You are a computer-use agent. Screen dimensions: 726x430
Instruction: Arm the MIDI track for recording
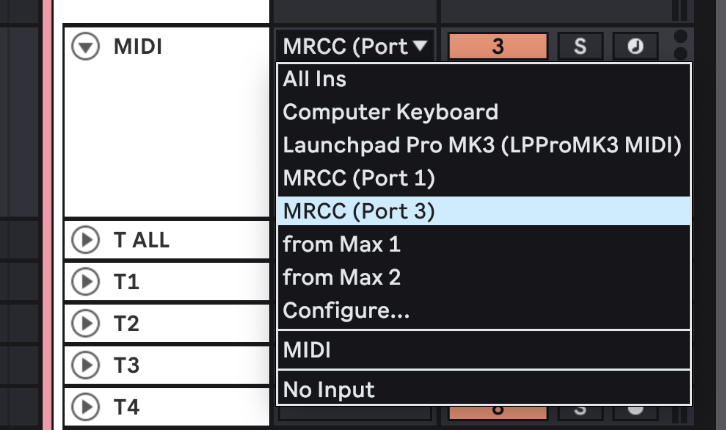click(634, 46)
